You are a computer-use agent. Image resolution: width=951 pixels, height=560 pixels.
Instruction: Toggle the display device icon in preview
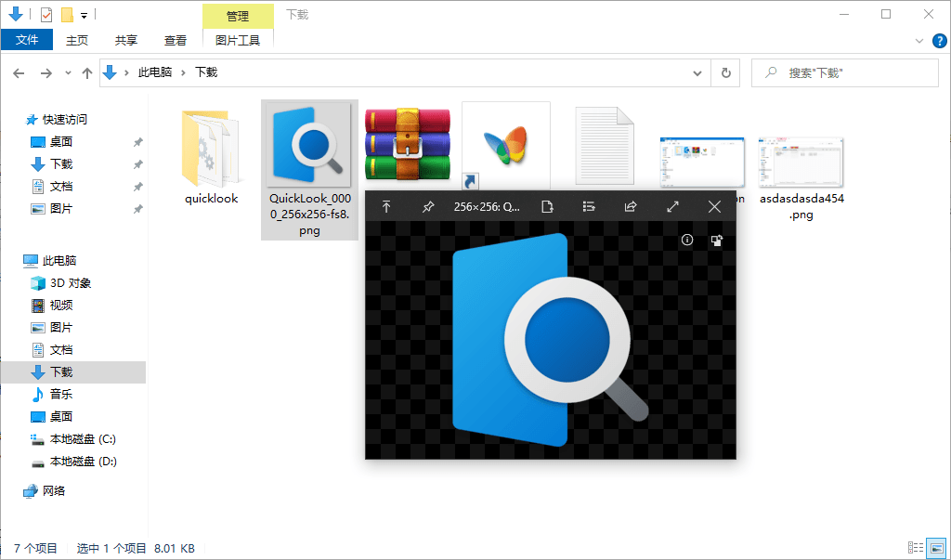[716, 241]
